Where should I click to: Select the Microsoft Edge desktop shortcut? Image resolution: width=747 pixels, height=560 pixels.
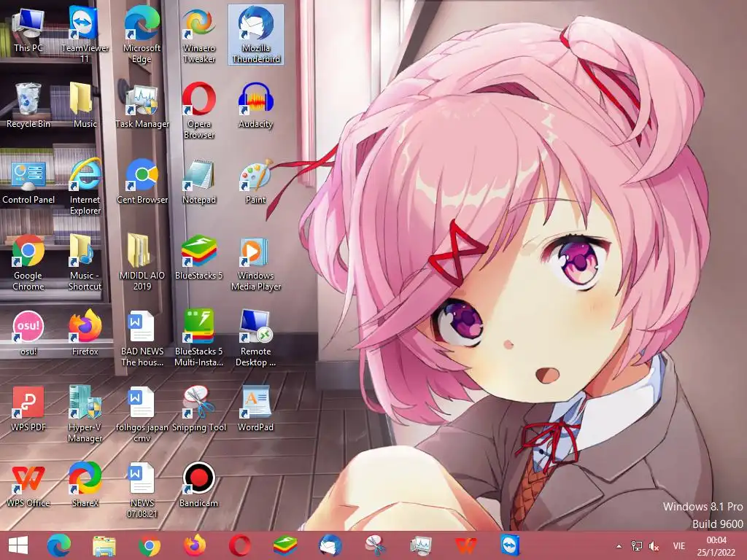pos(142,34)
